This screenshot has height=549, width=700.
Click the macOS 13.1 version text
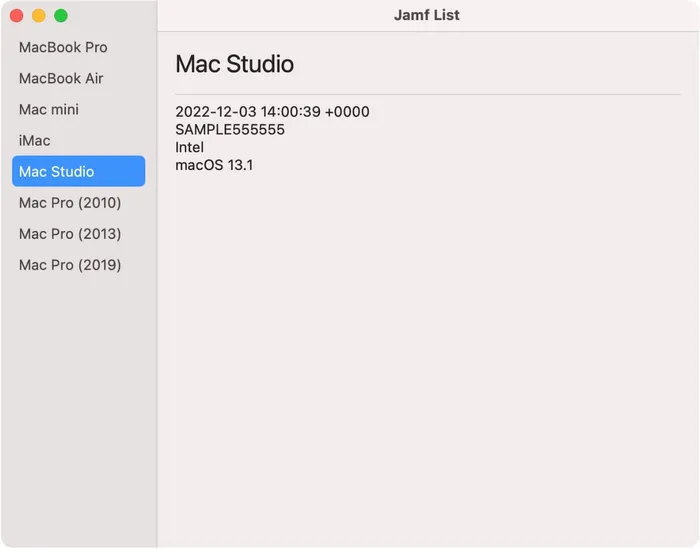click(x=214, y=165)
